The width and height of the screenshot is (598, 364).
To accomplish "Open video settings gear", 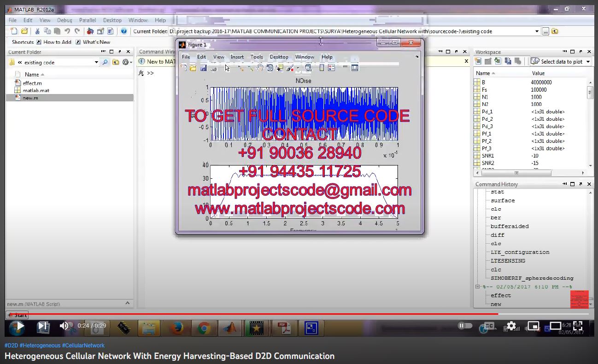I will point(511,326).
